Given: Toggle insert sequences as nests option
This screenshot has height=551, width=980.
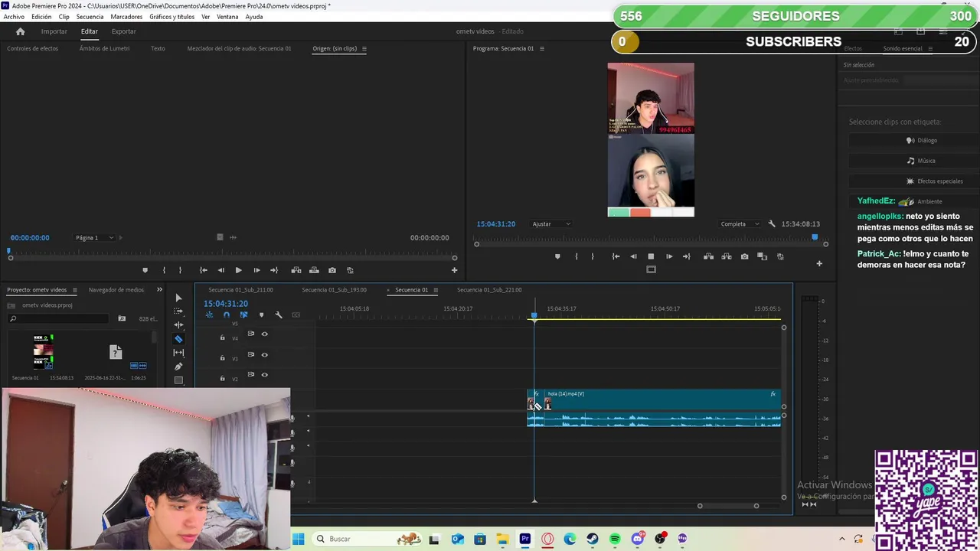Looking at the screenshot, I should 209,315.
